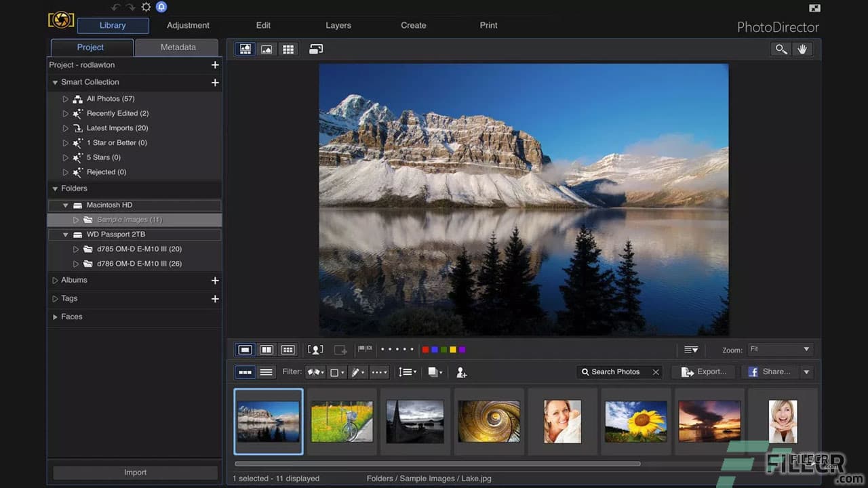Activate the Zoom magnifier tool

[x=781, y=49]
